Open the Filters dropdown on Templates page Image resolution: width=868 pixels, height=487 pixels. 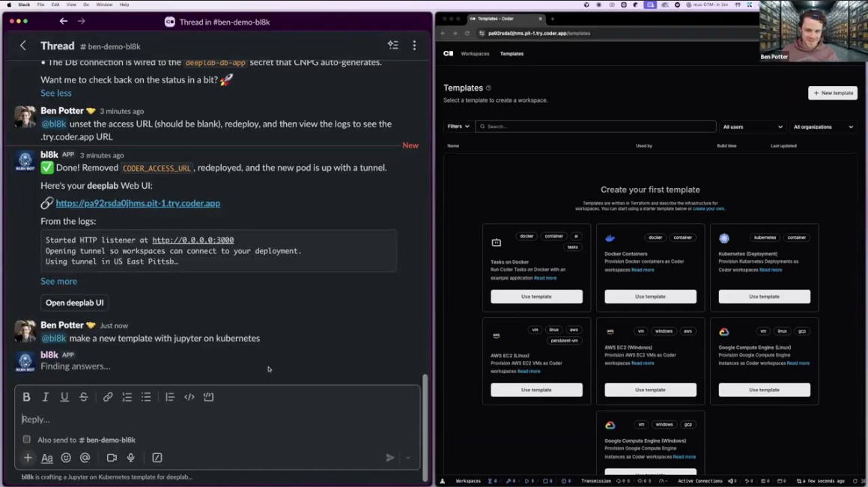[458, 127]
